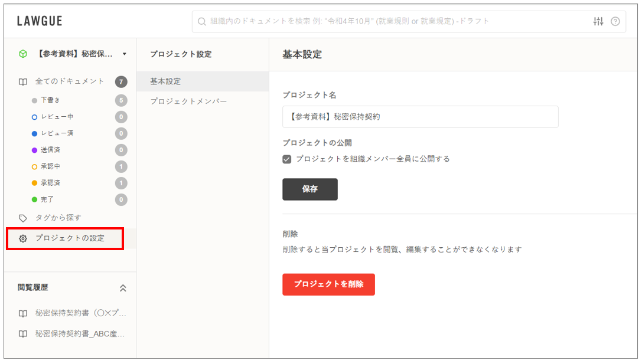Click the green project cube icon
This screenshot has width=642, height=364.
point(23,54)
